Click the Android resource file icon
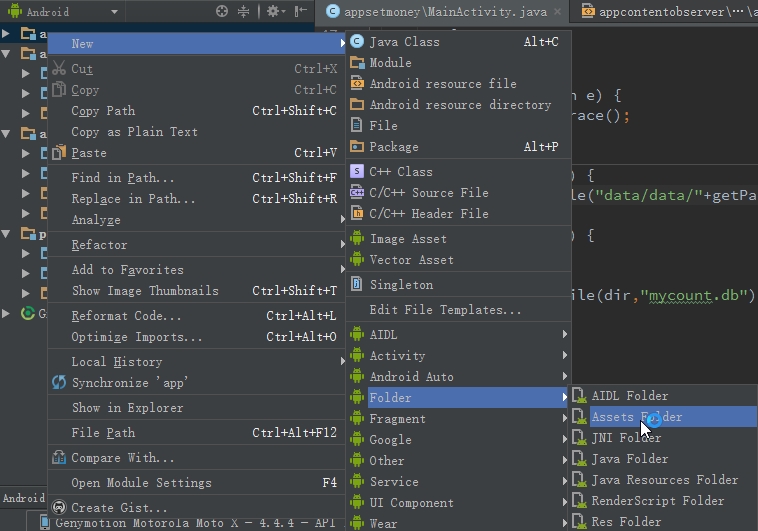The height and width of the screenshot is (531, 758). (357, 83)
